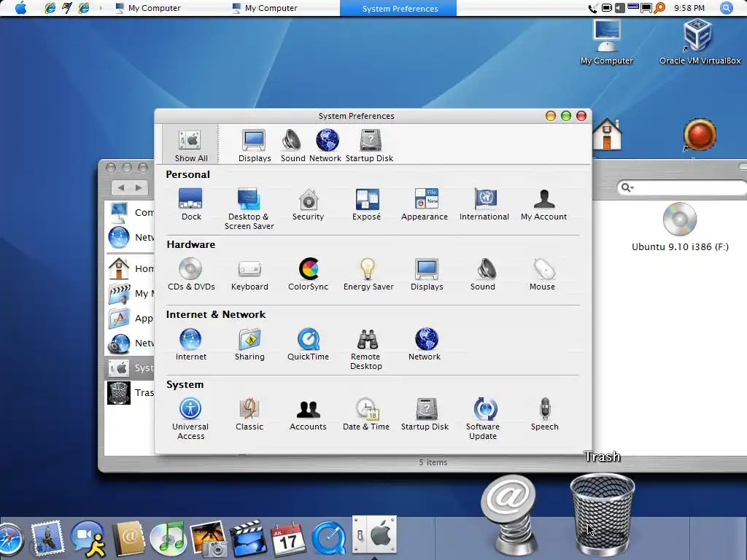The height and width of the screenshot is (560, 747).
Task: Click Sound in the top toolbar
Action: tap(293, 146)
